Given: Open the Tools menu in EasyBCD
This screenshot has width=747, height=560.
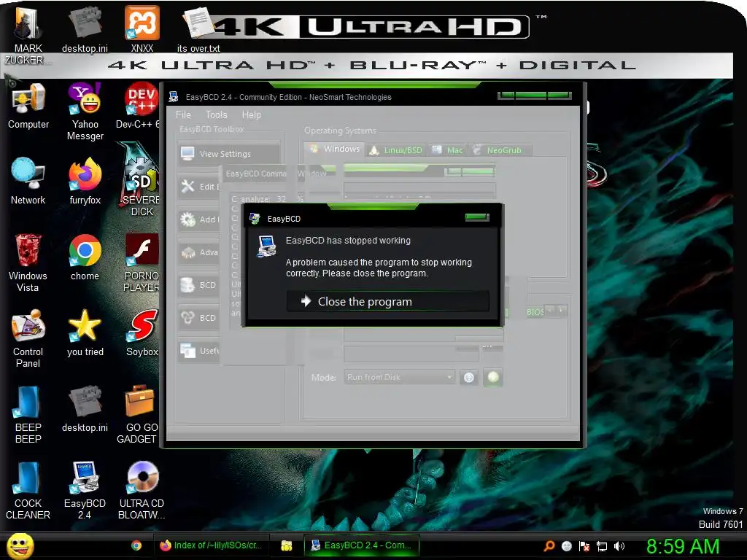Looking at the screenshot, I should [x=216, y=114].
